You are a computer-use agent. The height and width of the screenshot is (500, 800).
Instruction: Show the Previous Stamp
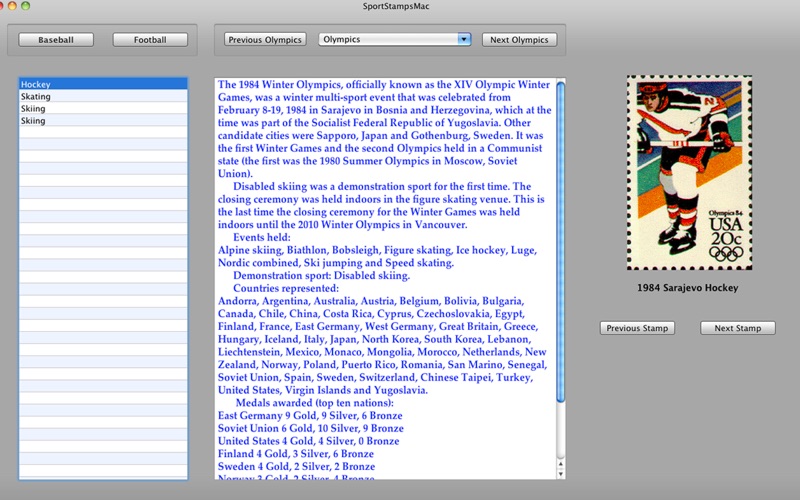pos(637,328)
